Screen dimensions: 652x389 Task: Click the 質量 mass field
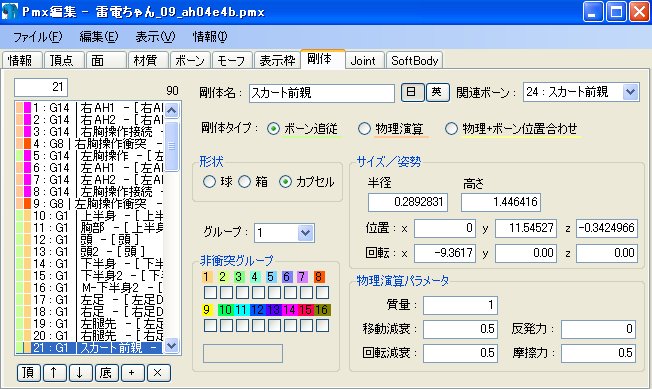(x=460, y=305)
